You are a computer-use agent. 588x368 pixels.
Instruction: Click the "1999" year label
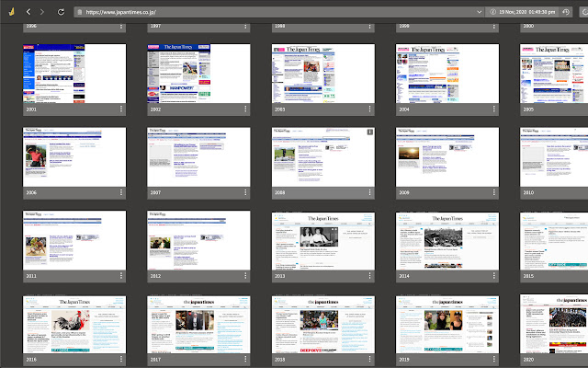pyautogui.click(x=404, y=26)
